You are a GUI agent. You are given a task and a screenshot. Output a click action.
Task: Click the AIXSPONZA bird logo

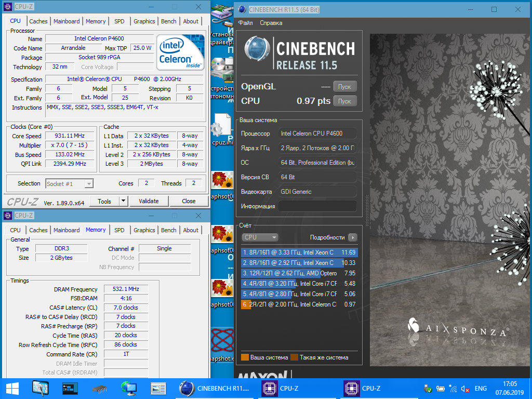click(413, 325)
